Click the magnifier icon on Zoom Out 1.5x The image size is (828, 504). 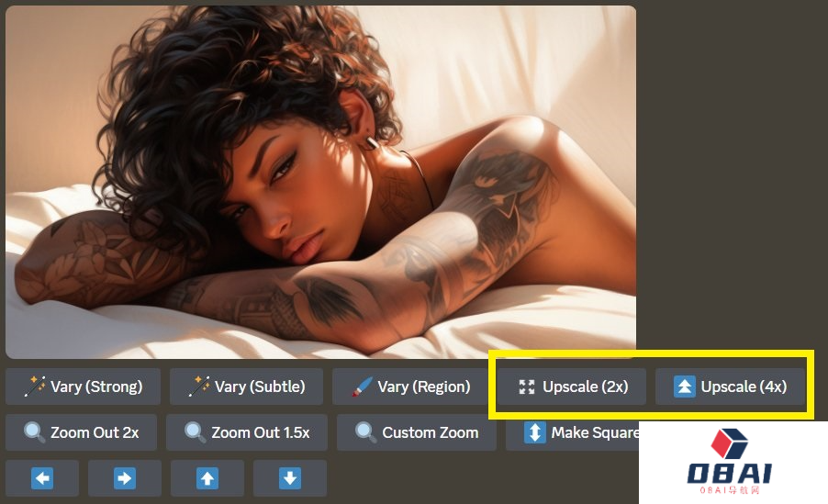195,432
